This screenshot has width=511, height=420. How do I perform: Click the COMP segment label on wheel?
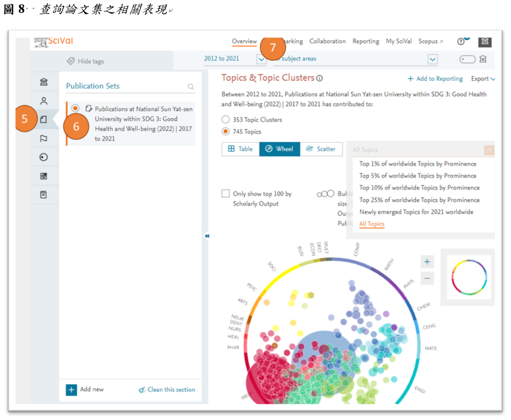(356, 249)
